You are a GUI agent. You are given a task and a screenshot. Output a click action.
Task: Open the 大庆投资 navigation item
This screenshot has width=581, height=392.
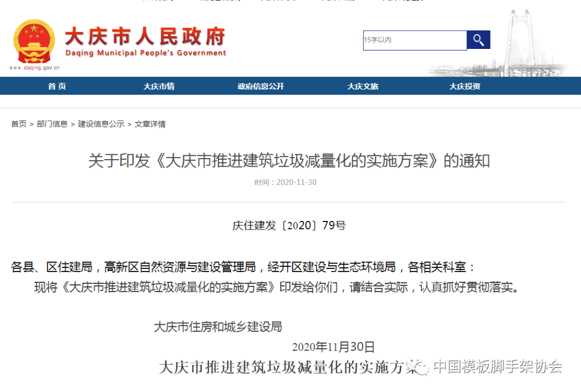[465, 87]
